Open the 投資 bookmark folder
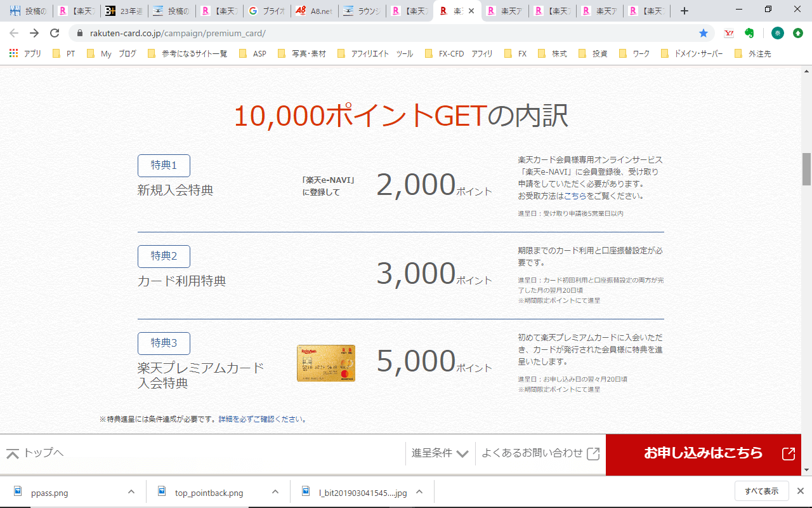This screenshot has height=508, width=812. click(x=593, y=54)
